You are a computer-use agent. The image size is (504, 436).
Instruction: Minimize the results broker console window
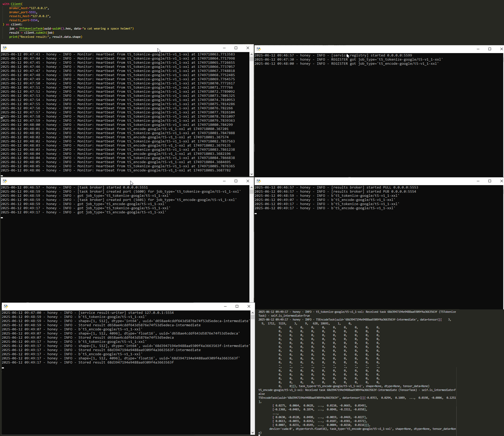coord(478,181)
